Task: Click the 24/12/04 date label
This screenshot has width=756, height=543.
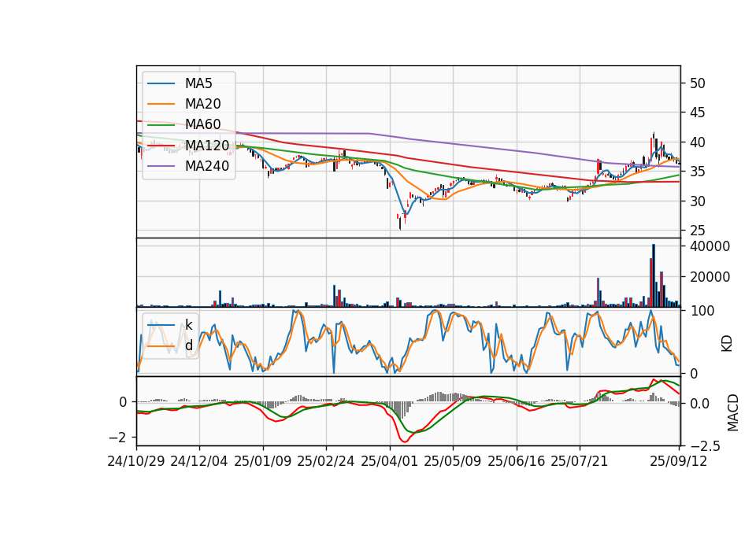Action: click(x=199, y=461)
